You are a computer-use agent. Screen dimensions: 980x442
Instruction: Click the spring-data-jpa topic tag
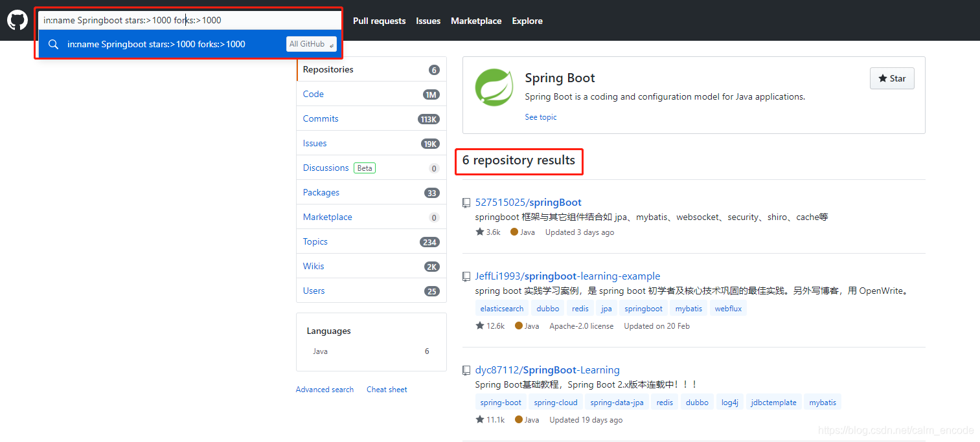(617, 403)
